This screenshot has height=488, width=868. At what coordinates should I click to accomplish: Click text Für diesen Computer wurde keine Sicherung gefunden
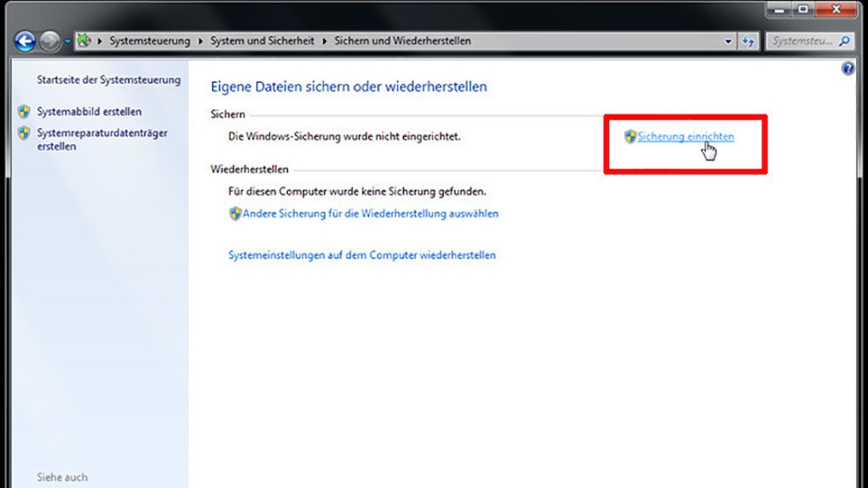click(357, 192)
